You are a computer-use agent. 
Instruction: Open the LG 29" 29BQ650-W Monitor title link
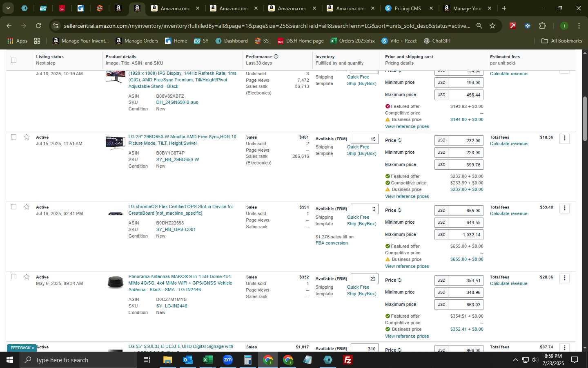coord(183,140)
